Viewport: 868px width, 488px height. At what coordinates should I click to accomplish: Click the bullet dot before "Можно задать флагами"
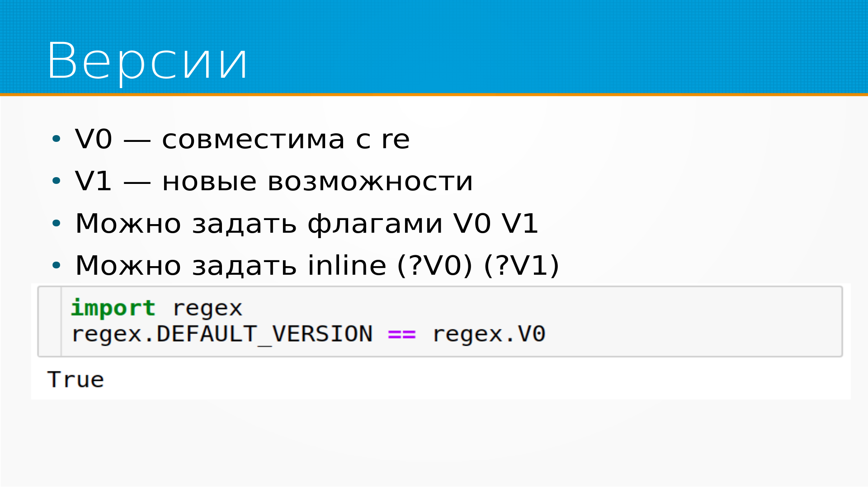(x=56, y=223)
